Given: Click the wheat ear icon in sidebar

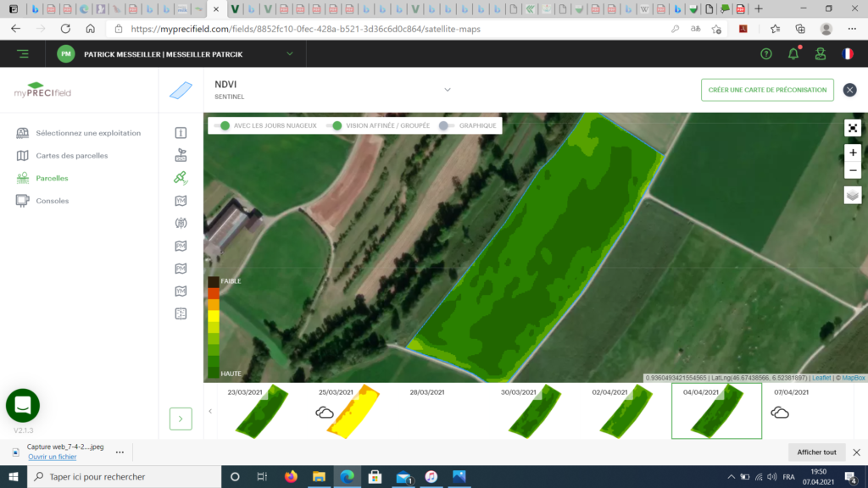Looking at the screenshot, I should pyautogui.click(x=181, y=224).
